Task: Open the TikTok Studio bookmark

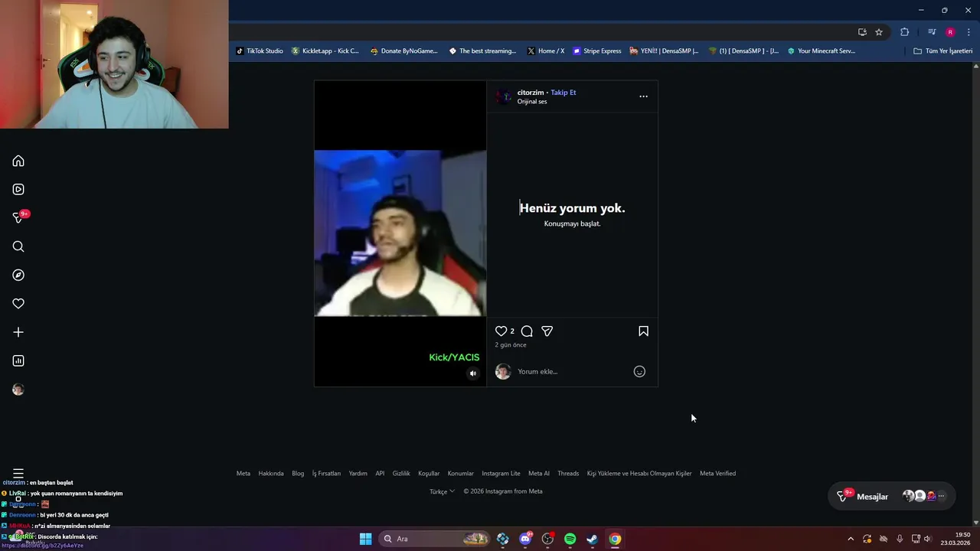Action: pyautogui.click(x=260, y=51)
